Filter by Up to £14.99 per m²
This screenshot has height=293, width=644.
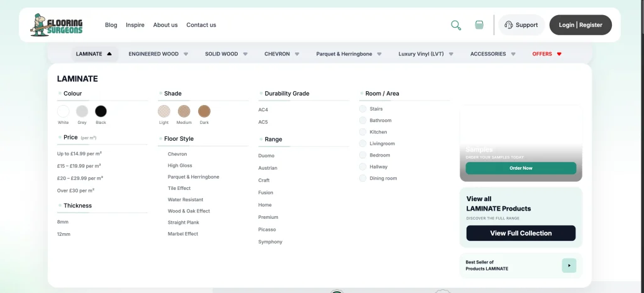point(79,153)
